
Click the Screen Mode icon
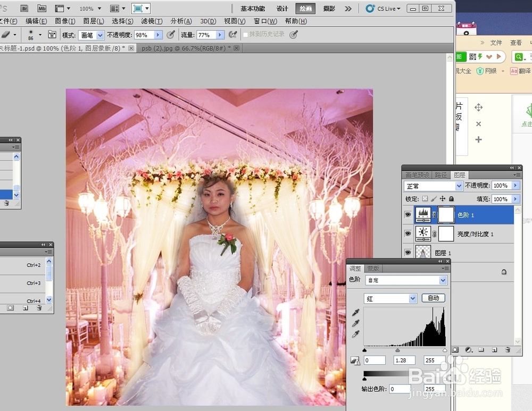tap(138, 9)
